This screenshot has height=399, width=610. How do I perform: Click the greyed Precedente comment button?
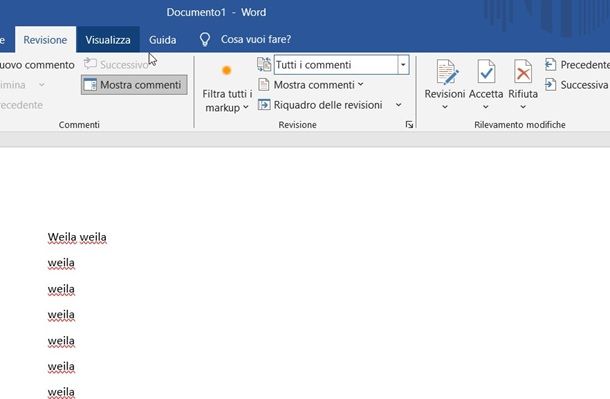21,105
